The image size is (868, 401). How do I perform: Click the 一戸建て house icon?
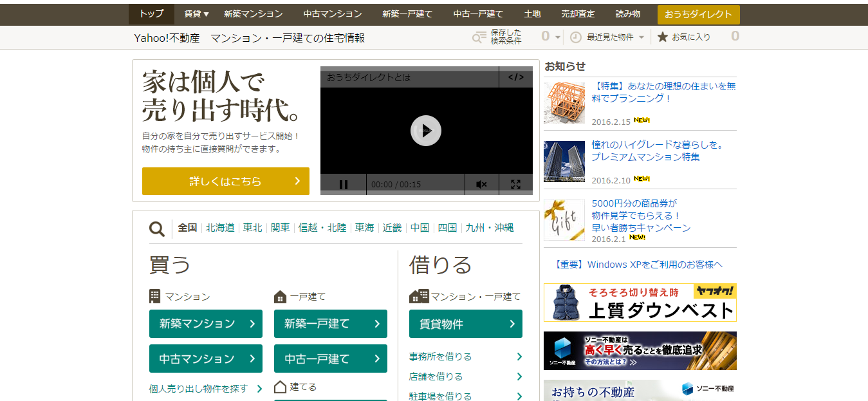click(280, 297)
